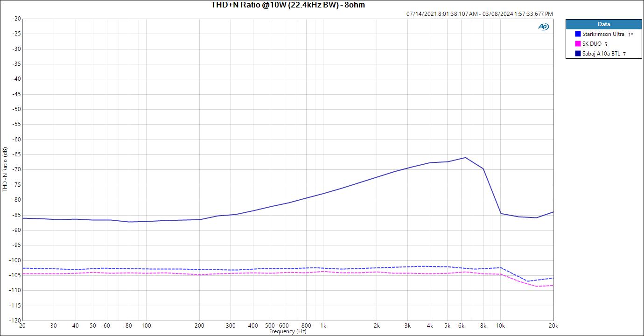Click the AP logo icon in graph corner

pyautogui.click(x=543, y=27)
